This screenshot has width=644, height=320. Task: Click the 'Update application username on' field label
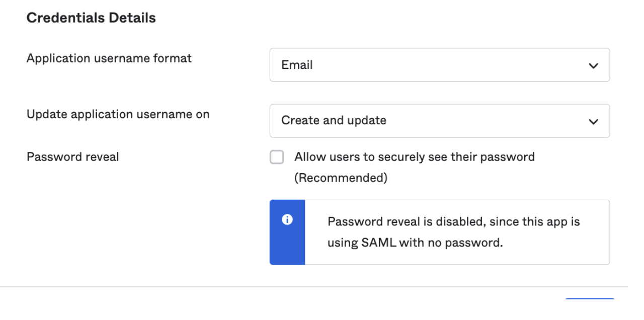click(x=118, y=114)
